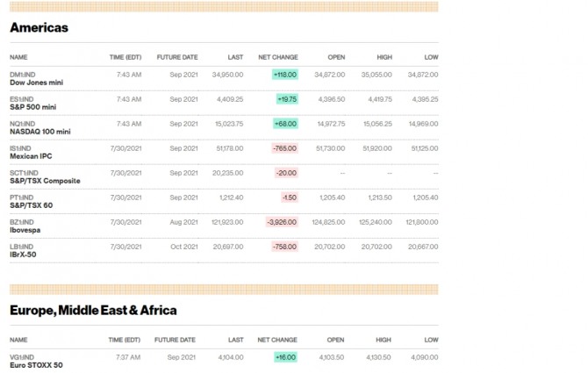Click the VG1:IND ticker symbol
The width and height of the screenshot is (588, 373).
click(22, 356)
